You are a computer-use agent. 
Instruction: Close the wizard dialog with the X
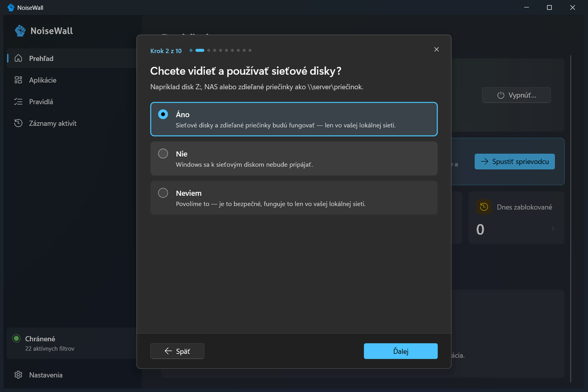pos(437,49)
